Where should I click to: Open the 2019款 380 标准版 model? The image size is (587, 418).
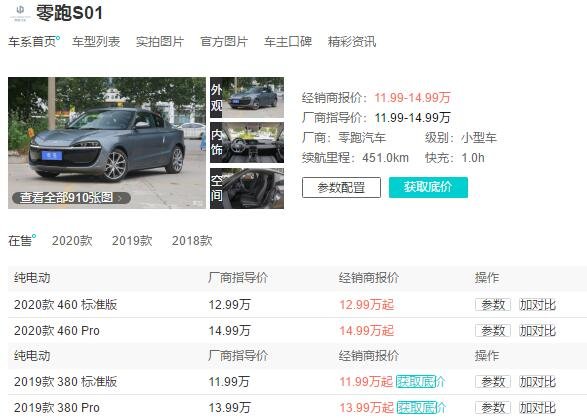click(66, 382)
